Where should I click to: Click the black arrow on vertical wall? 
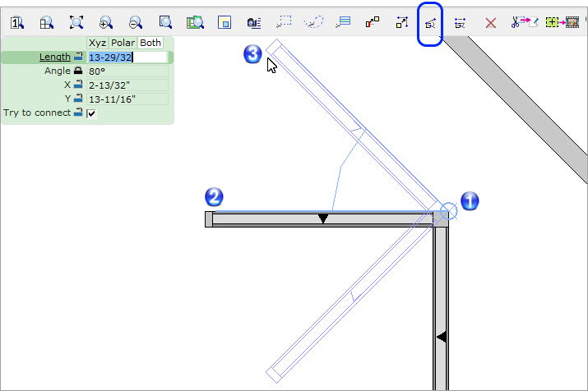[442, 337]
